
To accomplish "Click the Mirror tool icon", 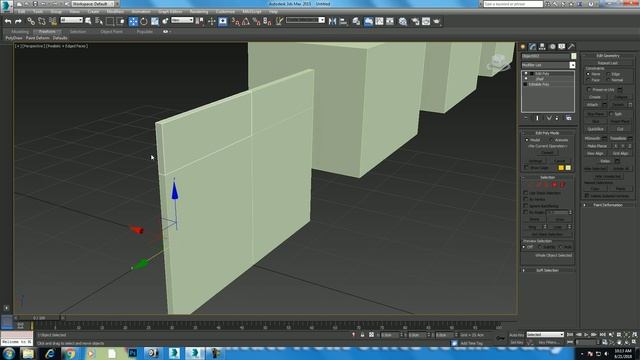I will click(x=333, y=21).
